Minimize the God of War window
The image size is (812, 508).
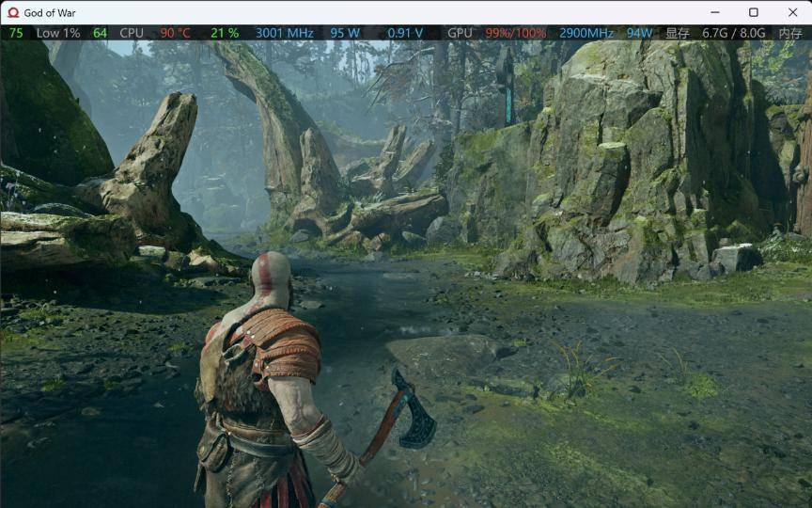pyautogui.click(x=710, y=12)
